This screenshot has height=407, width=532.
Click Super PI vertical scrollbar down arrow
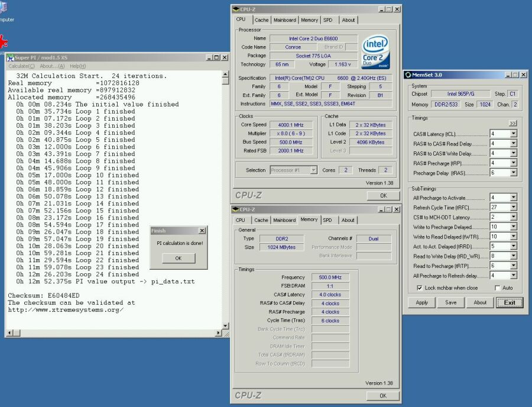(225, 326)
